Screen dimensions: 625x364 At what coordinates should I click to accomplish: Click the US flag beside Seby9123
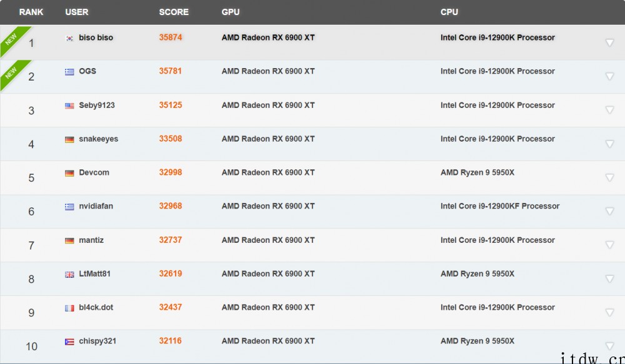coord(69,106)
